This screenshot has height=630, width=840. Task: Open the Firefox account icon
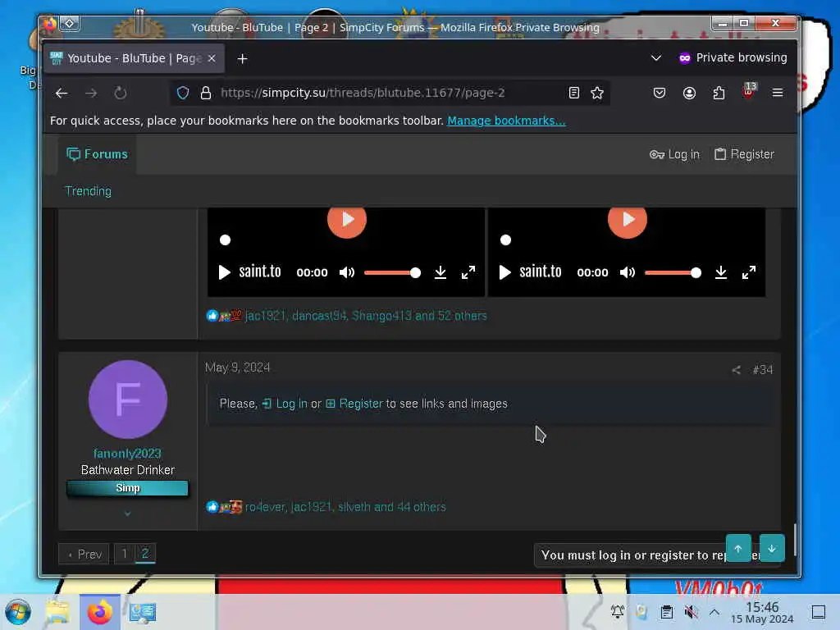(x=689, y=94)
